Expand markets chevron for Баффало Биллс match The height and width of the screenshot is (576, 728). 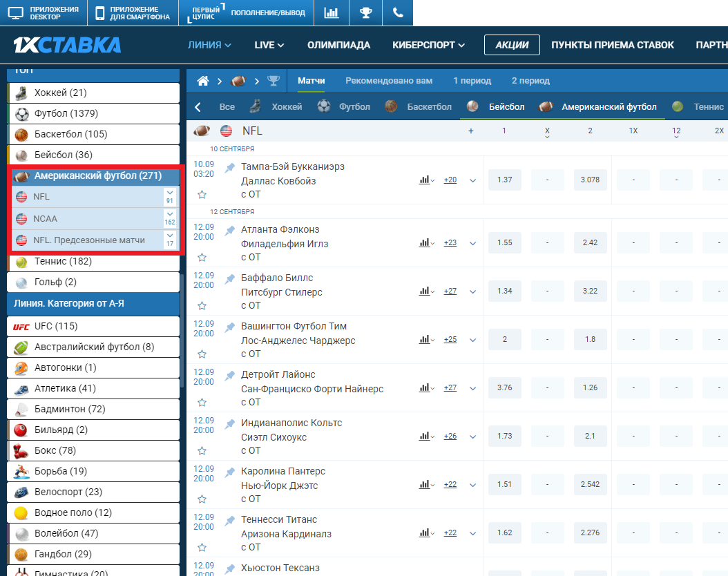472,291
